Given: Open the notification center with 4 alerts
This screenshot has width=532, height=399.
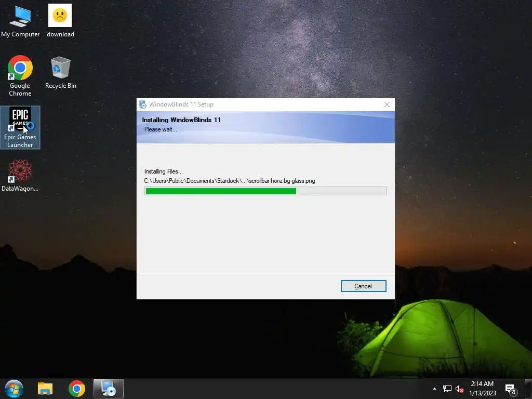Looking at the screenshot, I should (x=511, y=389).
